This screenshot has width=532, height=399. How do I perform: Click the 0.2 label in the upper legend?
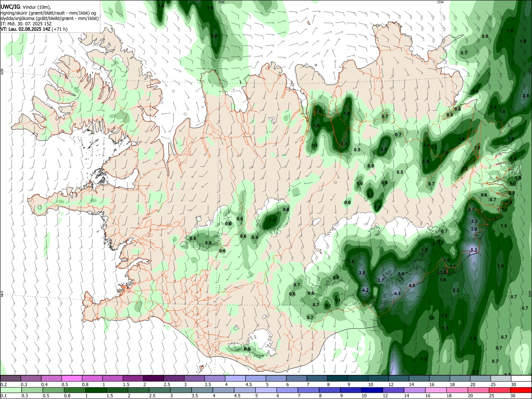click(x=3, y=384)
